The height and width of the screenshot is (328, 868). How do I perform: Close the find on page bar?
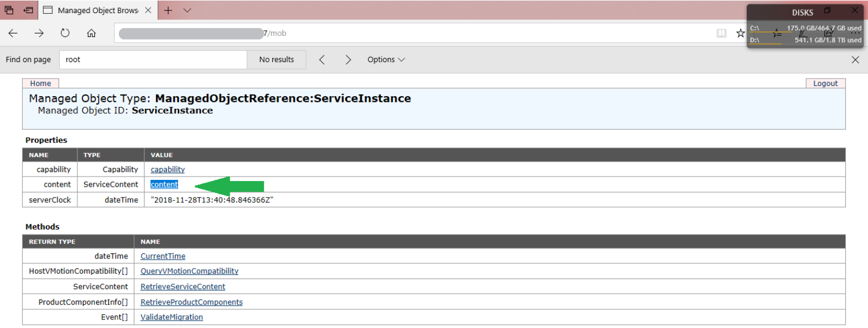tap(855, 60)
